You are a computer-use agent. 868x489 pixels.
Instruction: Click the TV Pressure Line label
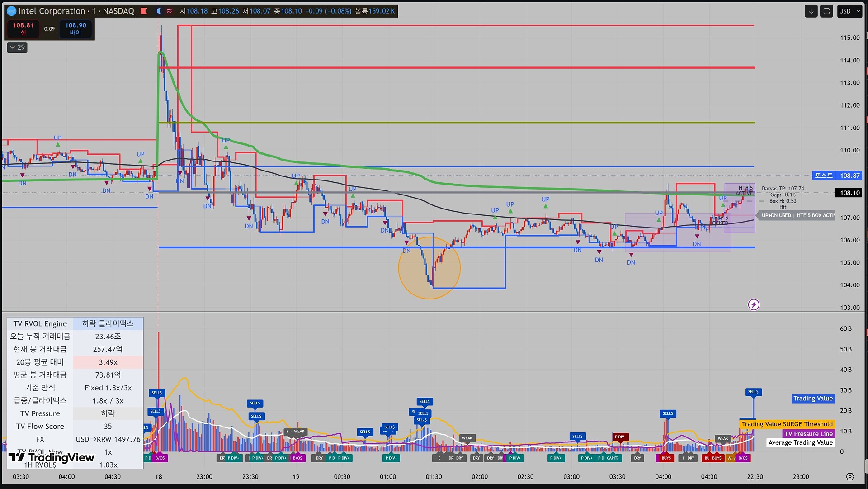808,433
